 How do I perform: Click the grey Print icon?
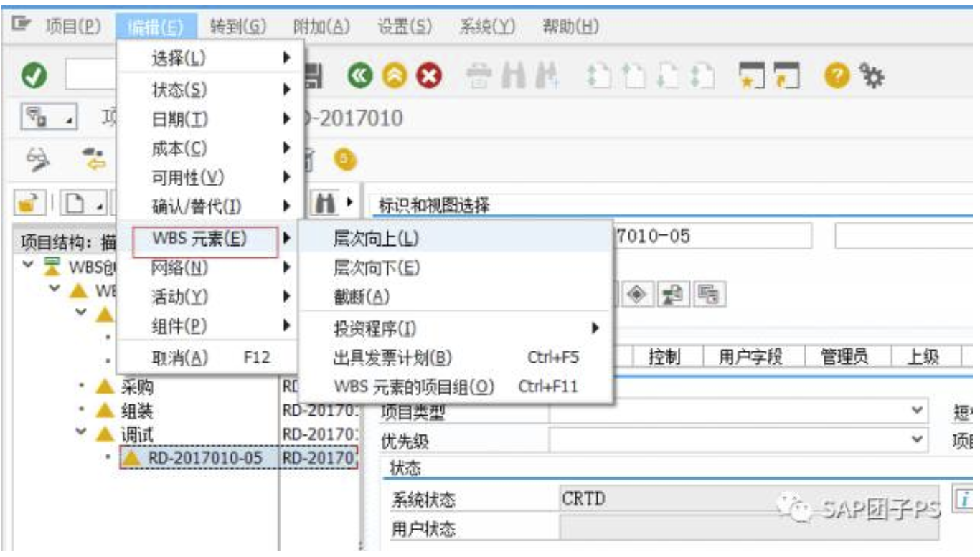[480, 75]
